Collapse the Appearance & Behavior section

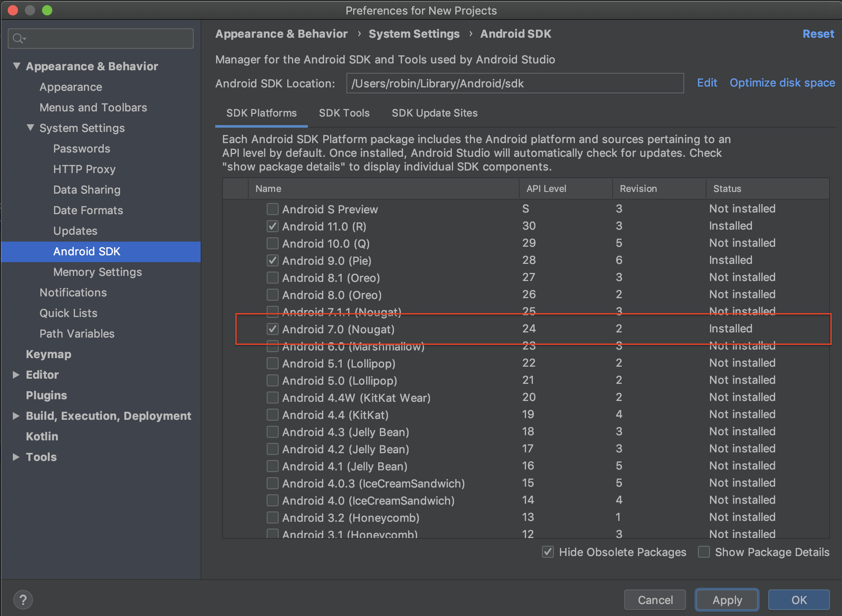pyautogui.click(x=17, y=66)
